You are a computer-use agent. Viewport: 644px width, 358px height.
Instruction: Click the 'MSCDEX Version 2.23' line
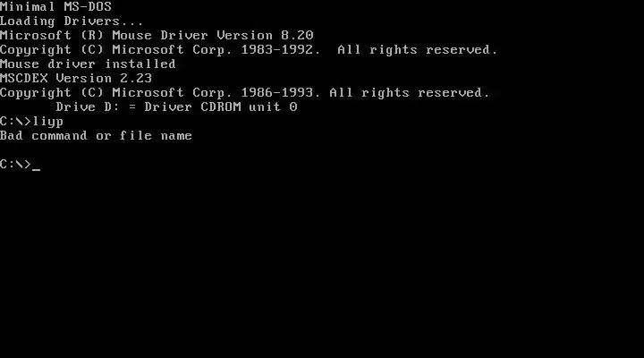[76, 78]
